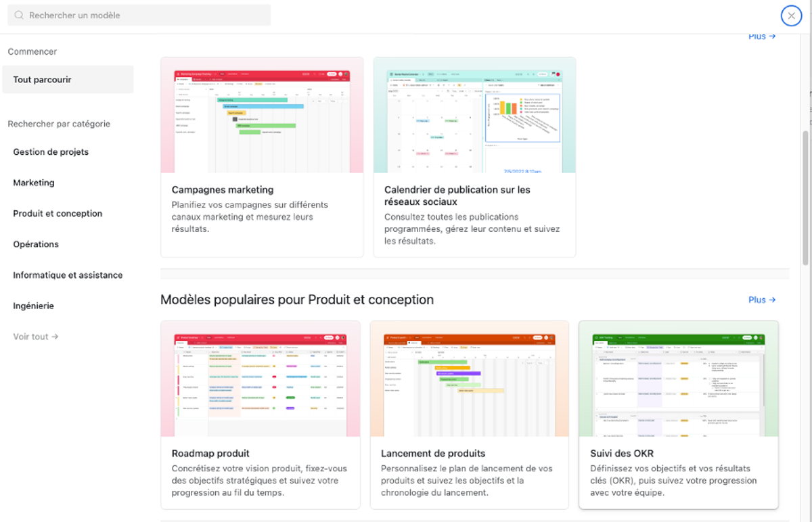Select the 'Gestion de projets' category
The image size is (812, 522).
(51, 151)
